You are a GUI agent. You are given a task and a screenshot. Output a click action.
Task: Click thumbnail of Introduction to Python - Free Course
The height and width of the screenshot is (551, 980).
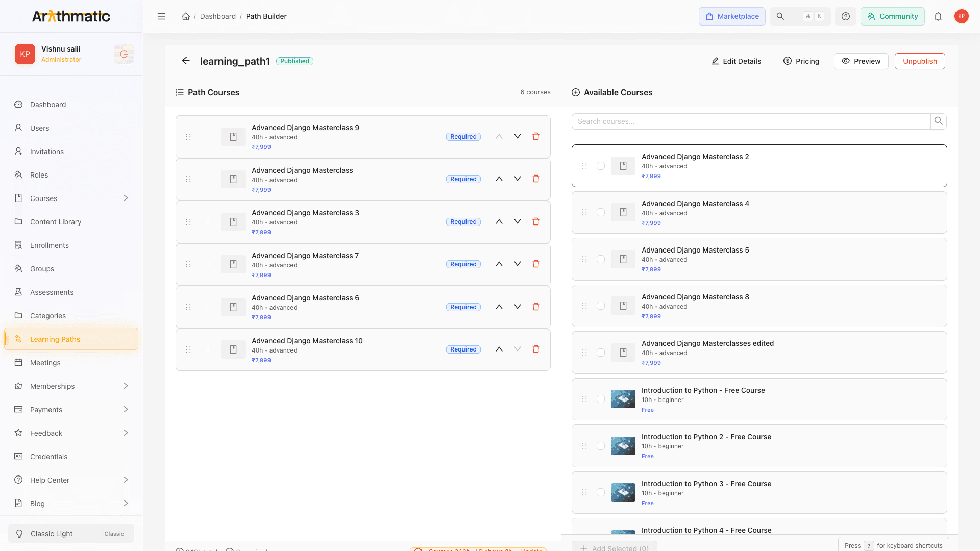tap(623, 399)
